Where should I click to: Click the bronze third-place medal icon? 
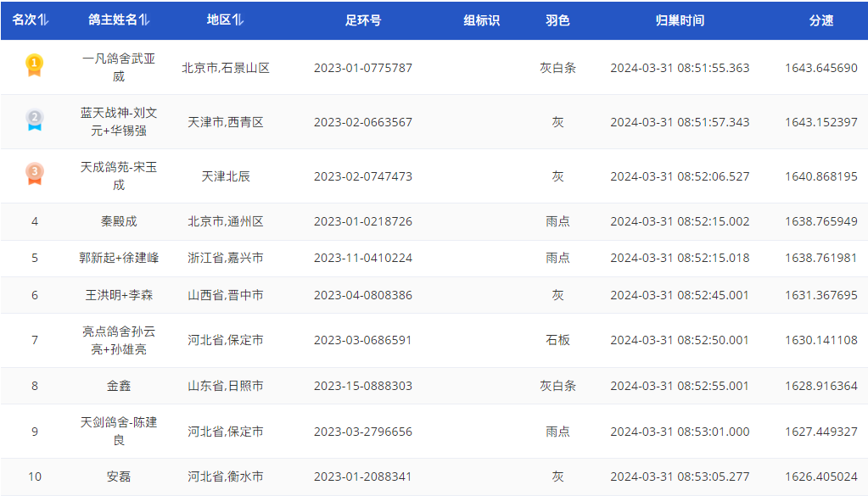click(34, 176)
